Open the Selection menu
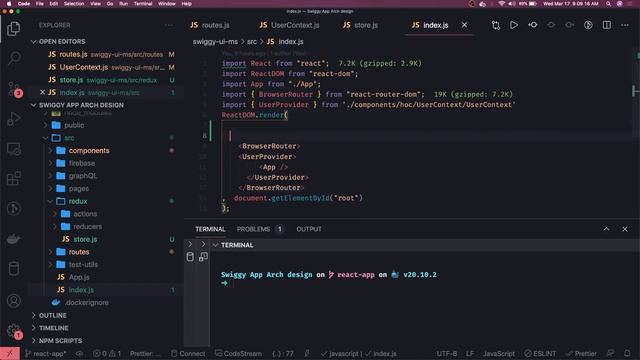640x360 pixels. tap(74, 4)
